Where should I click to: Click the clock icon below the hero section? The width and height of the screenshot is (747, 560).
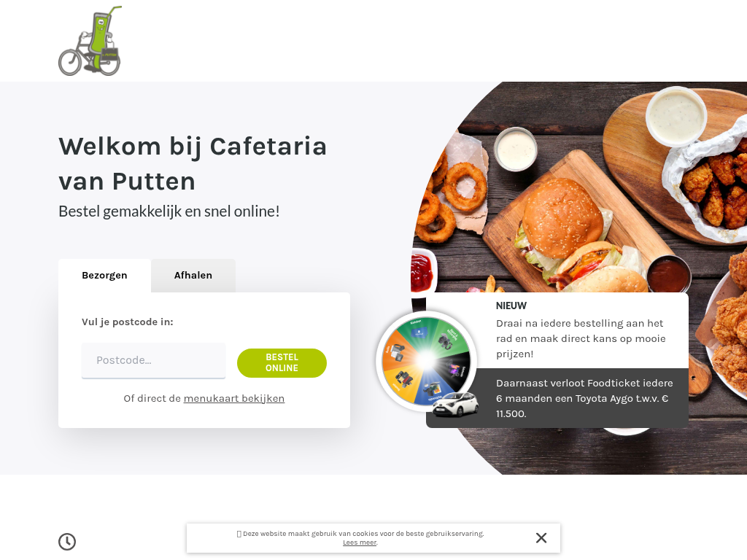click(x=67, y=542)
